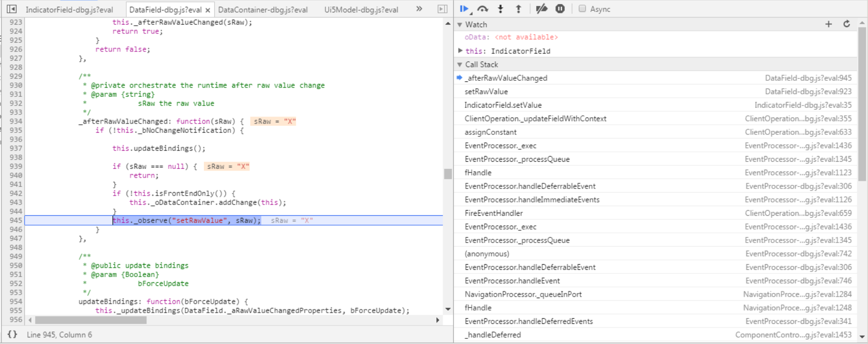Open EventProcessor-dbg.js?eval:746 link
Image resolution: width=868 pixels, height=344 pixels.
[x=798, y=281]
